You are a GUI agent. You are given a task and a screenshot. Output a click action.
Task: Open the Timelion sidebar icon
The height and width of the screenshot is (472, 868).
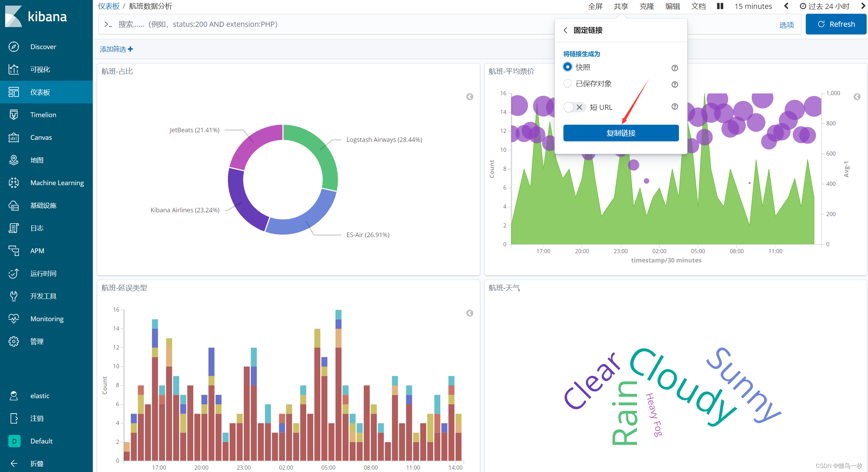coord(14,115)
